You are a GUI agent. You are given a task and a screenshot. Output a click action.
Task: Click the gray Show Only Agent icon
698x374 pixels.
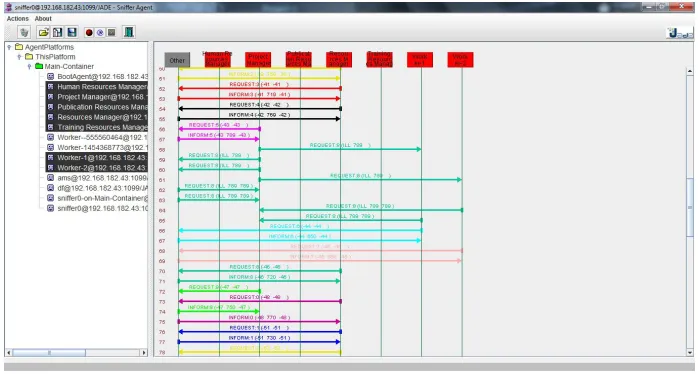[112, 33]
